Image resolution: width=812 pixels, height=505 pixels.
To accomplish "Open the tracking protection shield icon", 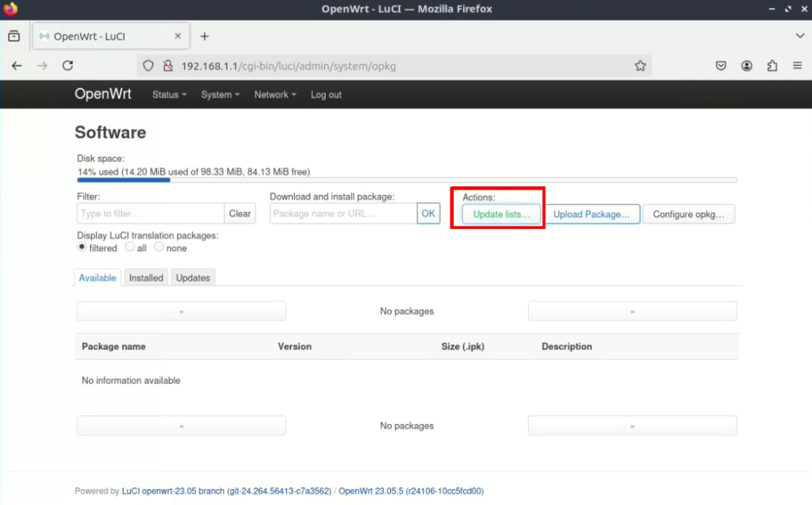I will pyautogui.click(x=148, y=66).
